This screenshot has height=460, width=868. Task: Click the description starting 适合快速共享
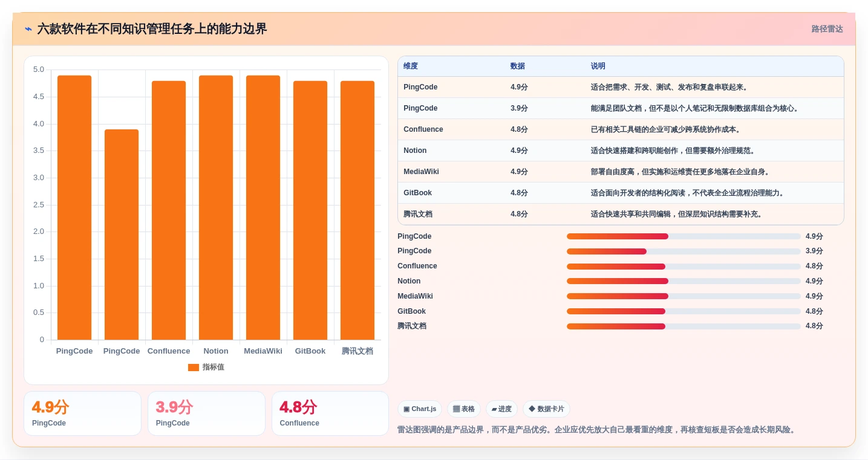click(677, 214)
